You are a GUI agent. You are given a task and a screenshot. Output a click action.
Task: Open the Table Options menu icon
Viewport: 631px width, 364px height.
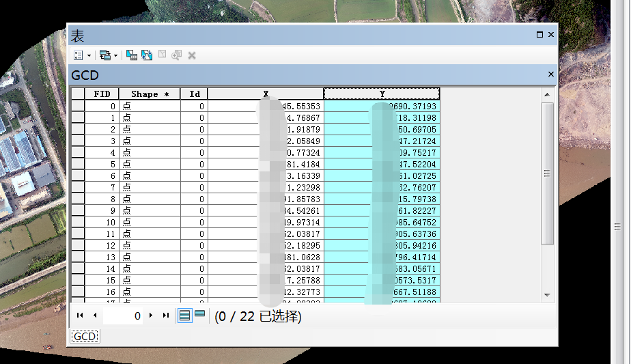click(x=78, y=55)
